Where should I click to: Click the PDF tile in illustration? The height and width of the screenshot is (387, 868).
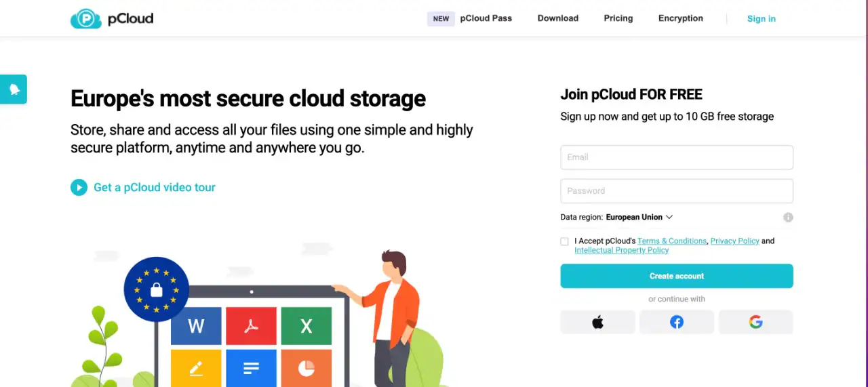(251, 326)
